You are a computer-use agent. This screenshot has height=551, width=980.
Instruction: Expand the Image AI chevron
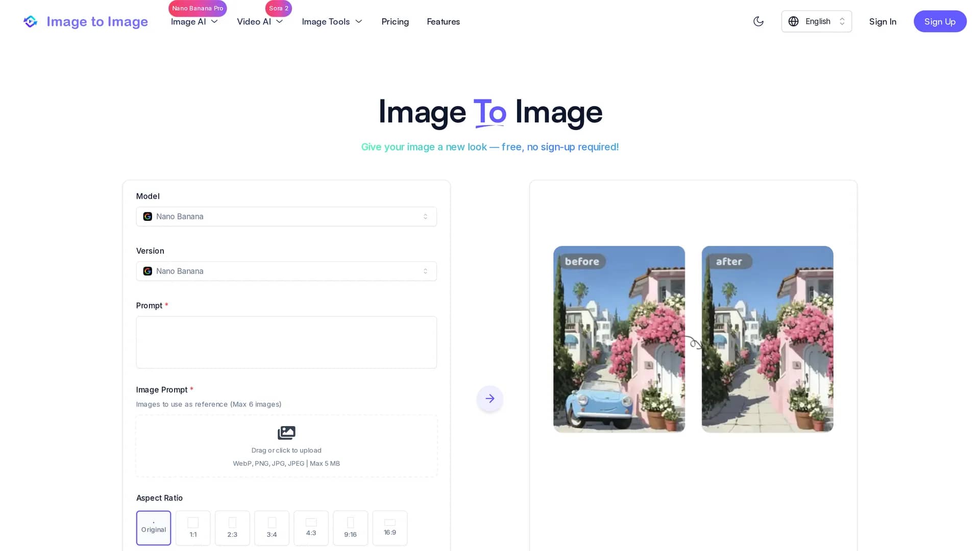point(214,21)
